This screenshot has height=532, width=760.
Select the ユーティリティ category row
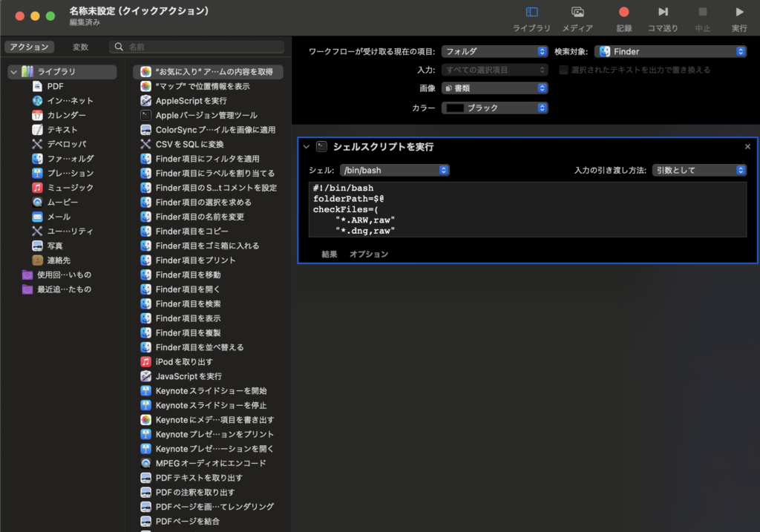point(62,231)
